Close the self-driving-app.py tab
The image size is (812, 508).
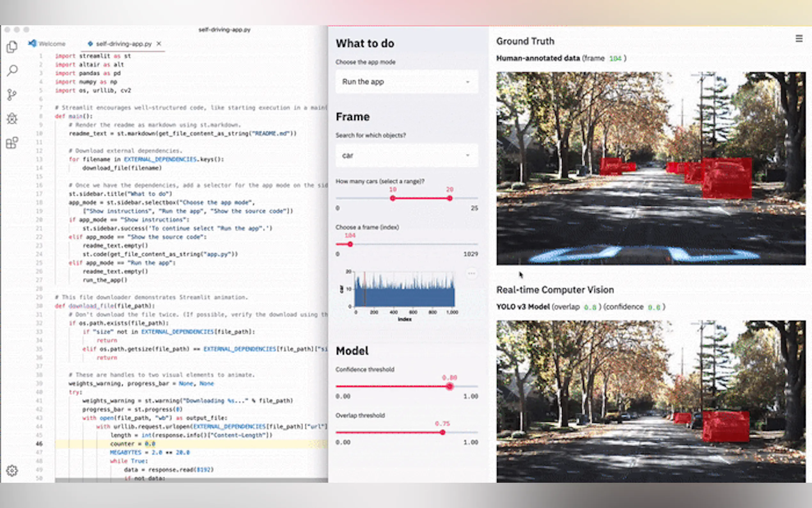[159, 44]
